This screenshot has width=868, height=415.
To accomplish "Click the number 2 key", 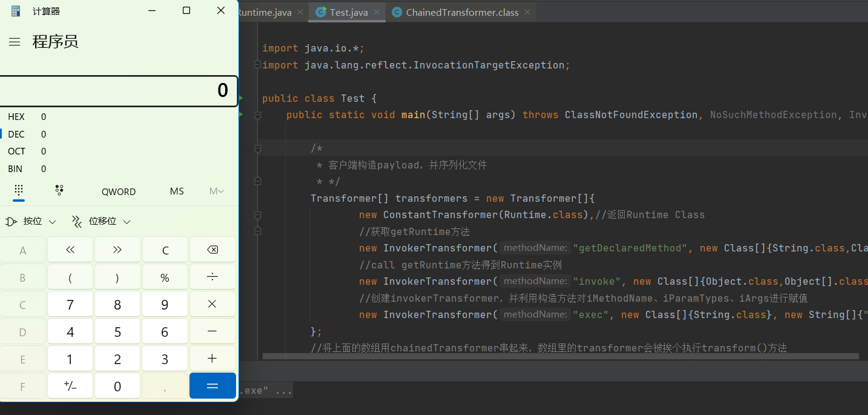I will pos(117,359).
